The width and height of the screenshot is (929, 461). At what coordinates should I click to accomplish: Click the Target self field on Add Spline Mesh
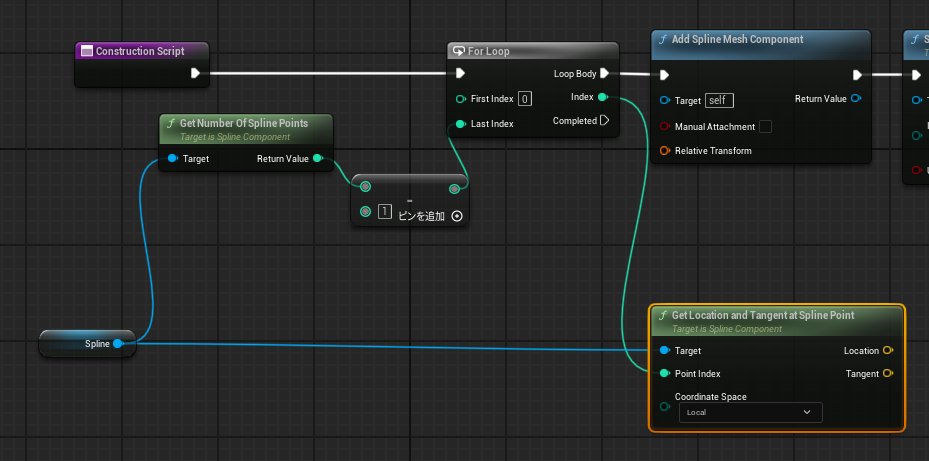719,100
